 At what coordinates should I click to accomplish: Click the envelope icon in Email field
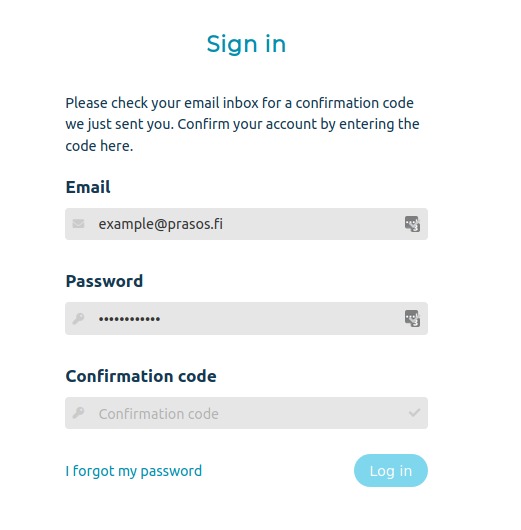(78, 224)
